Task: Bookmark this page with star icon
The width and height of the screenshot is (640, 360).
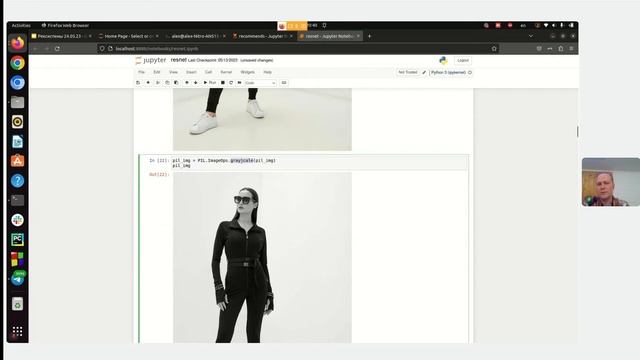Action: tap(494, 49)
